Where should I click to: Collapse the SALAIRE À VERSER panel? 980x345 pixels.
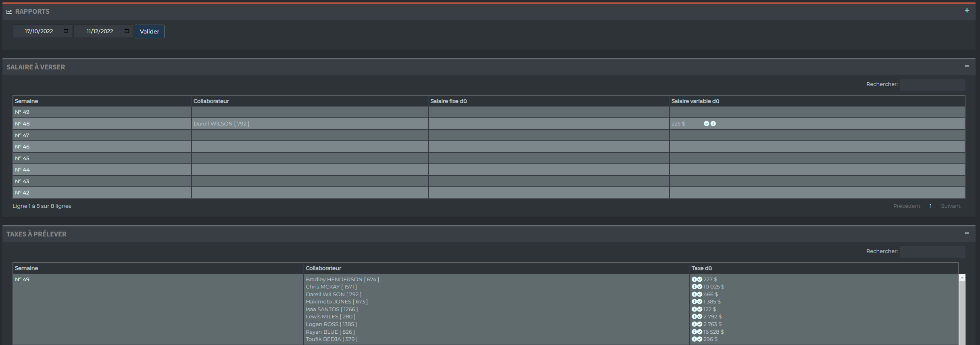click(967, 66)
